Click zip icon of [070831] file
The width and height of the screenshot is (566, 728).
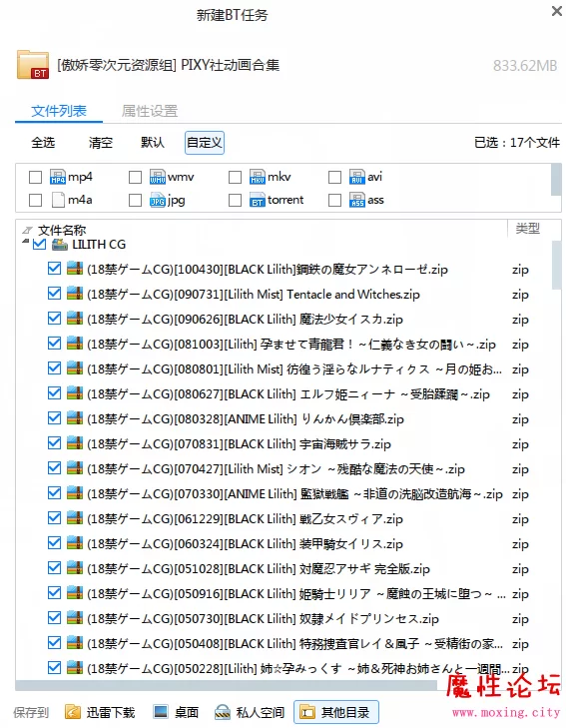(x=75, y=443)
